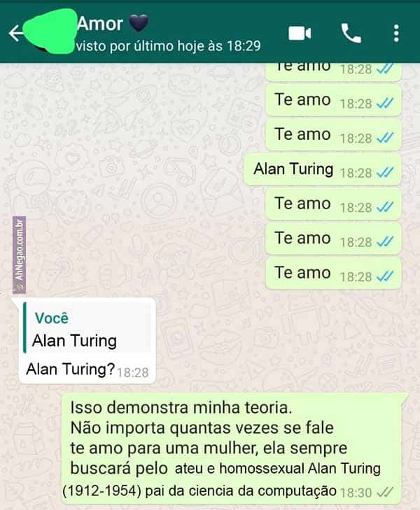Select the received "Alan Turing?" message
Image resolution: width=420 pixels, height=510 pixels.
87,341
